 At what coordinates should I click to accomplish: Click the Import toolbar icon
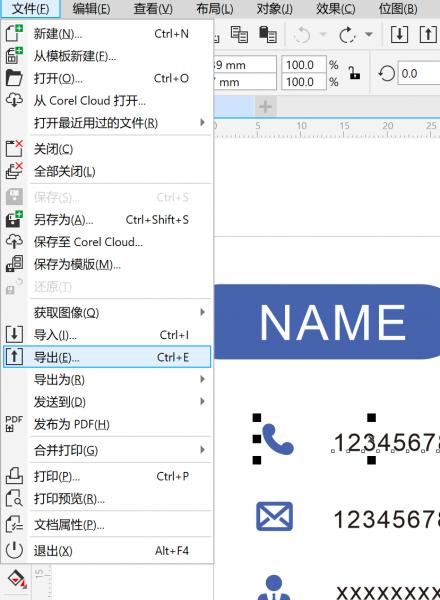coord(399,34)
